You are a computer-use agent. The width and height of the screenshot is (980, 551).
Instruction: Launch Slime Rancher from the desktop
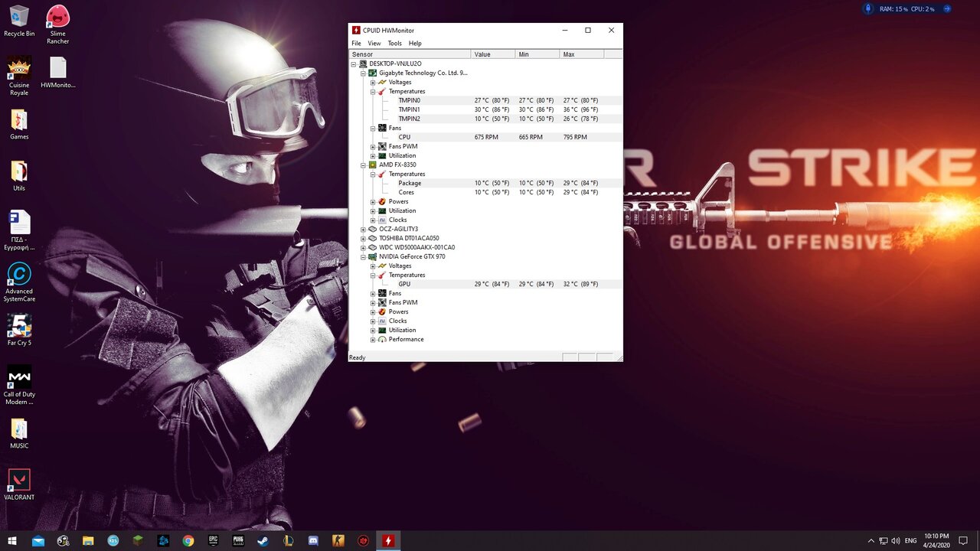[x=58, y=24]
